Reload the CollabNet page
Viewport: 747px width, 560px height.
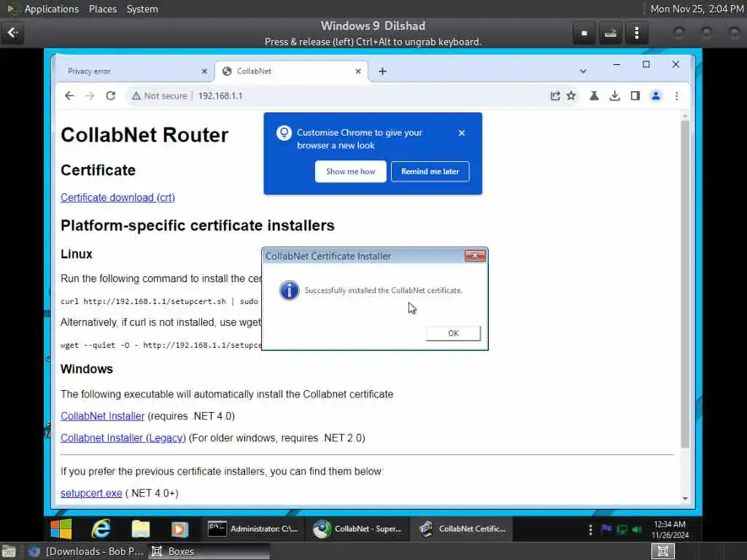(111, 96)
